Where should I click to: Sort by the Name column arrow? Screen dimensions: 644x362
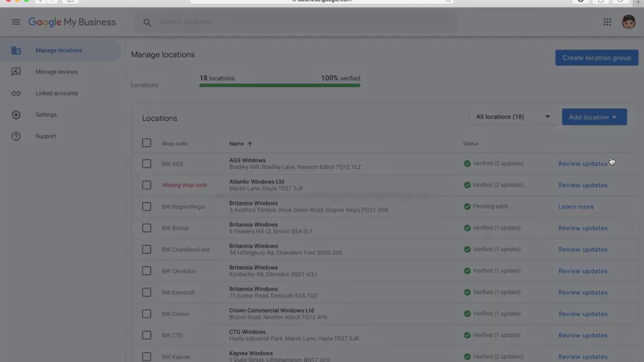(250, 144)
